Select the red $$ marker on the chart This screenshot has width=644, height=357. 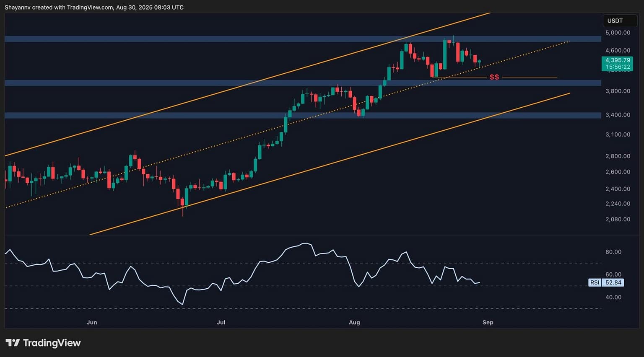pyautogui.click(x=494, y=77)
